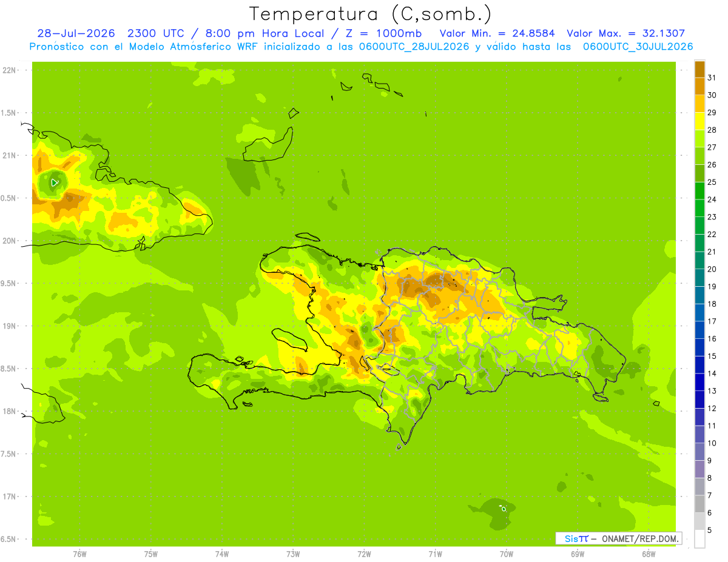
Task: Click the "9.5N" latitude tick label
Action: point(9,283)
